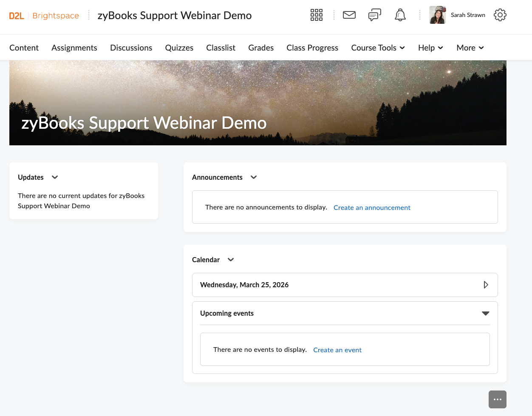Click the D2L Brightspace logo

[44, 16]
